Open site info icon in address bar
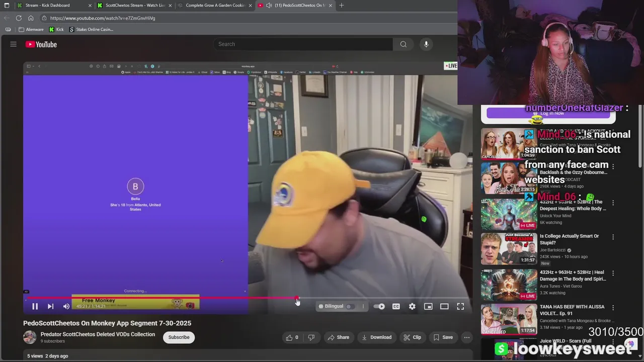Screen dimensions: 644x362 point(44,18)
